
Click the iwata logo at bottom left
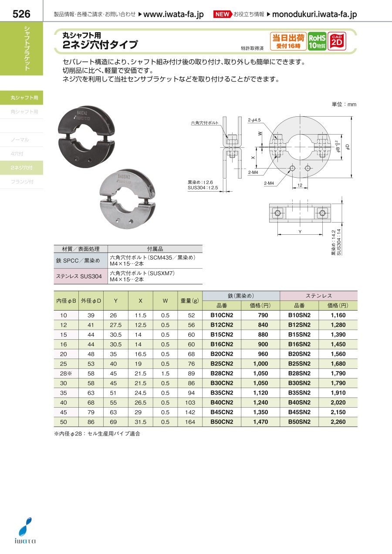[25, 531]
